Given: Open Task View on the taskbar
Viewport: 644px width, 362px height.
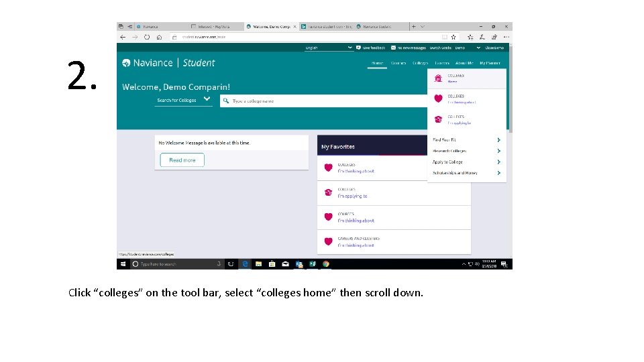Looking at the screenshot, I should 231,264.
